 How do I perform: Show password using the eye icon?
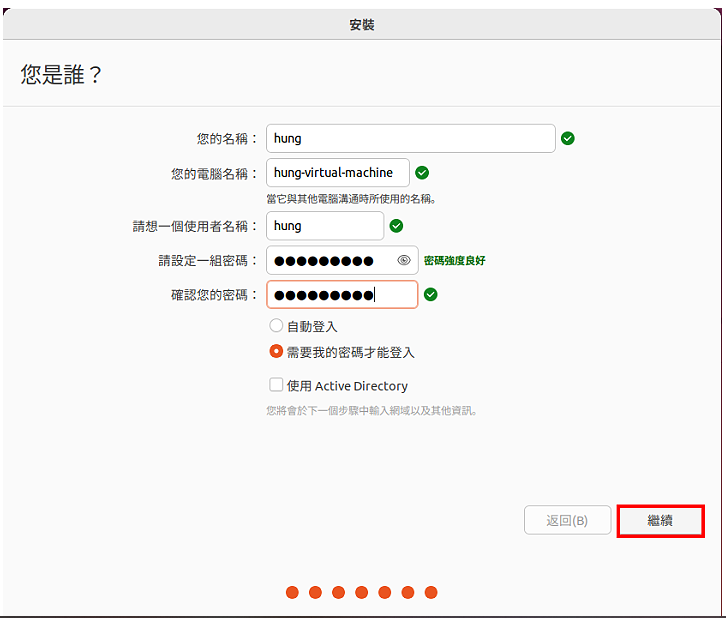(x=404, y=260)
